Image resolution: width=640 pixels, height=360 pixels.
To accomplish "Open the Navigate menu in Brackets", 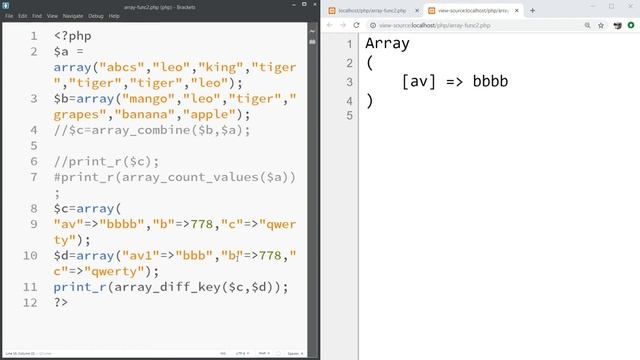I will click(x=73, y=16).
